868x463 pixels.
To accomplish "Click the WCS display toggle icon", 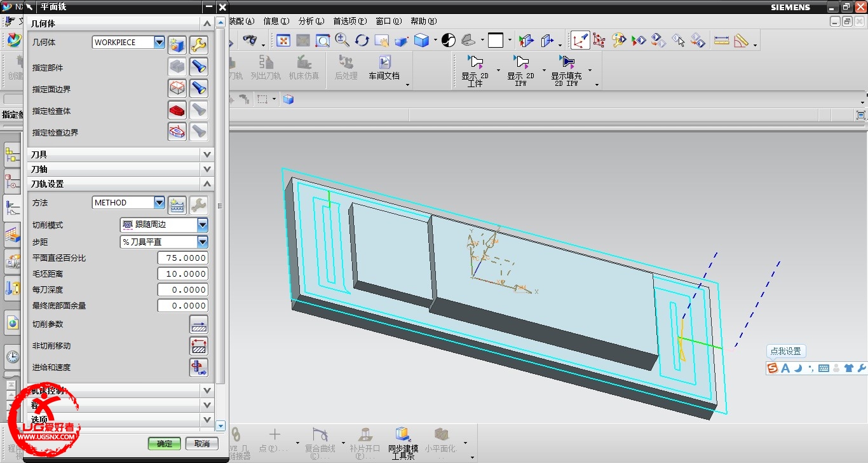I will (x=580, y=41).
